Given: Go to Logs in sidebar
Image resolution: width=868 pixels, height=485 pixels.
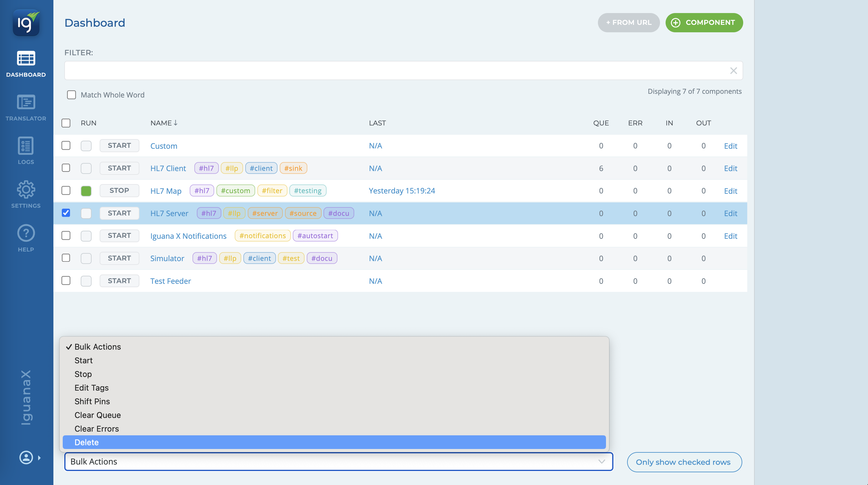Looking at the screenshot, I should click(x=26, y=146).
